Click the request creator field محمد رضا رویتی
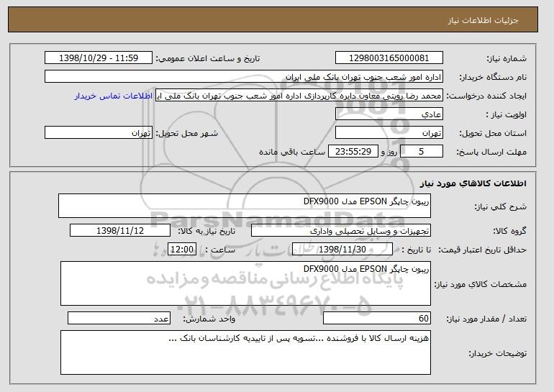The width and height of the screenshot is (554, 392). pyautogui.click(x=299, y=96)
